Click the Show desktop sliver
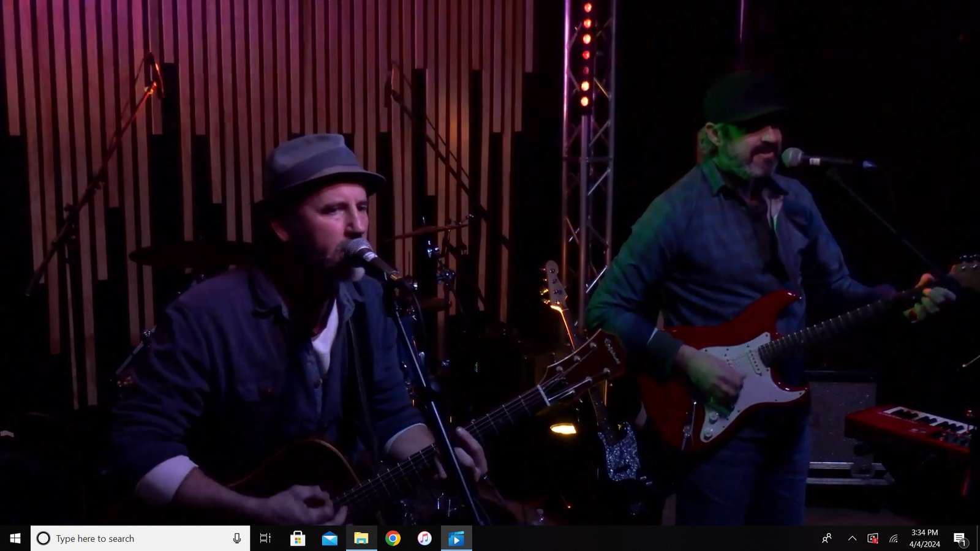The height and width of the screenshot is (551, 980). pyautogui.click(x=978, y=538)
